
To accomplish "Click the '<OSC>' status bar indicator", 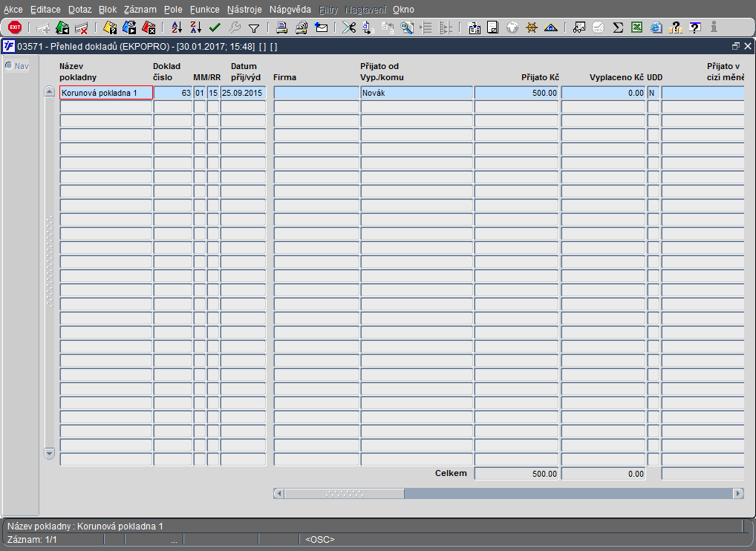I will coord(320,539).
